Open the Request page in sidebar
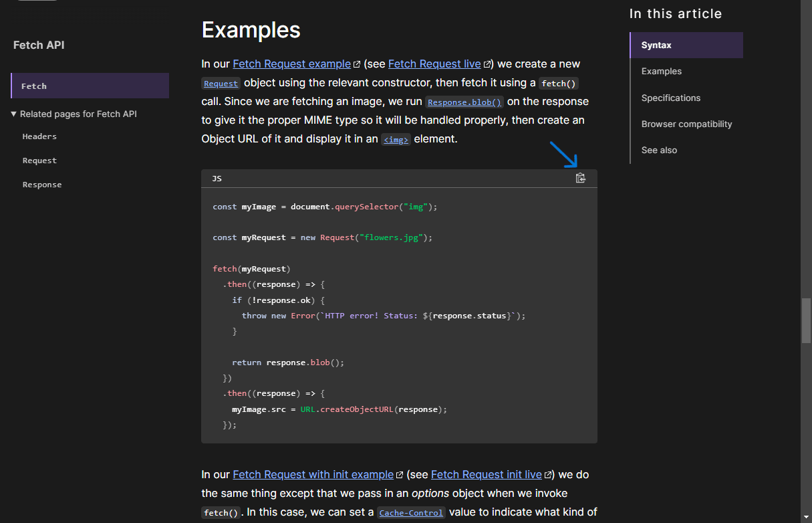Screen dimensions: 812x523 click(39, 161)
